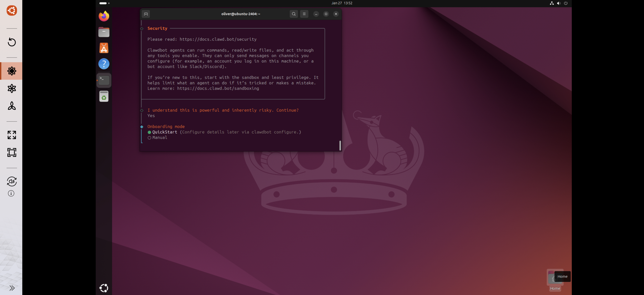Show applications via Ubuntu logo button
Image resolution: width=644 pixels, height=295 pixels.
104,288
